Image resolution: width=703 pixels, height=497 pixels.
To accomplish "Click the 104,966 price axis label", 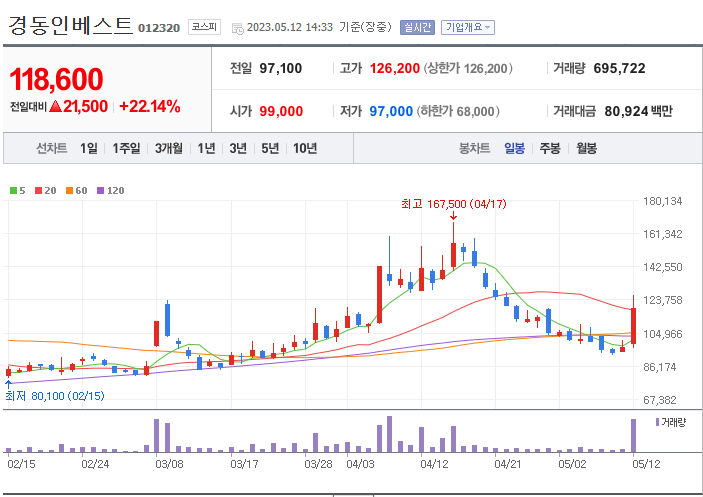I will tap(662, 334).
